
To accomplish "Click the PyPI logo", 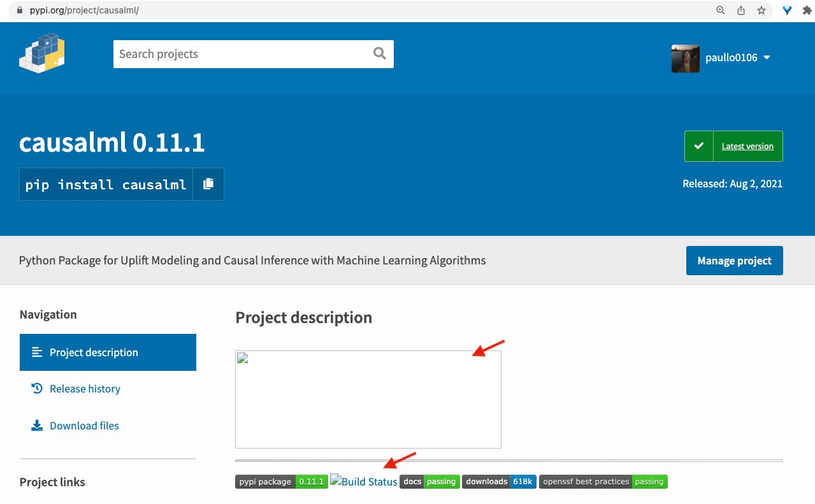I will [41, 54].
